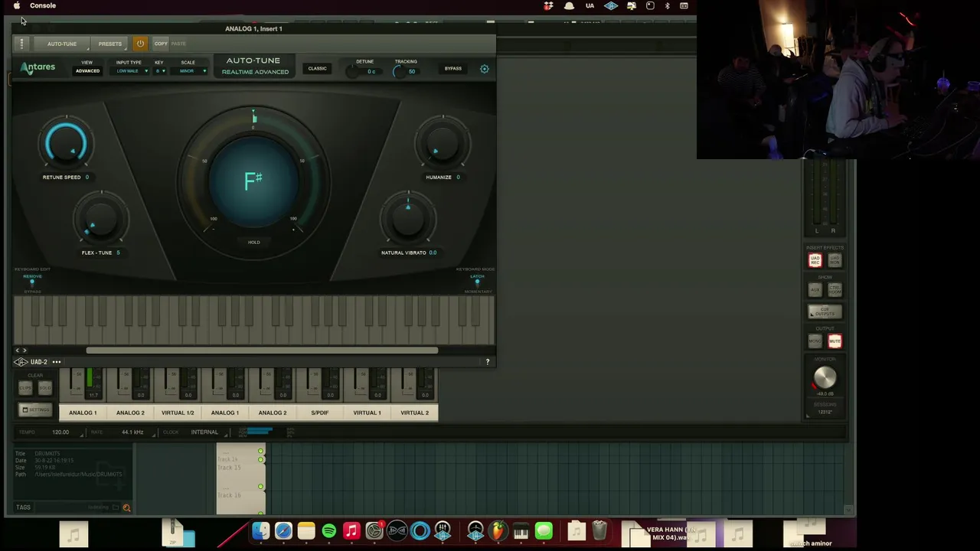The width and height of the screenshot is (980, 551).
Task: Open Spotify from the dock
Action: point(329,530)
